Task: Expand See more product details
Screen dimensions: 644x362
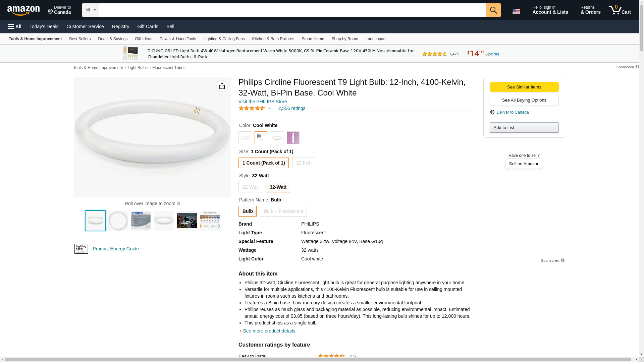Action: pyautogui.click(x=269, y=331)
